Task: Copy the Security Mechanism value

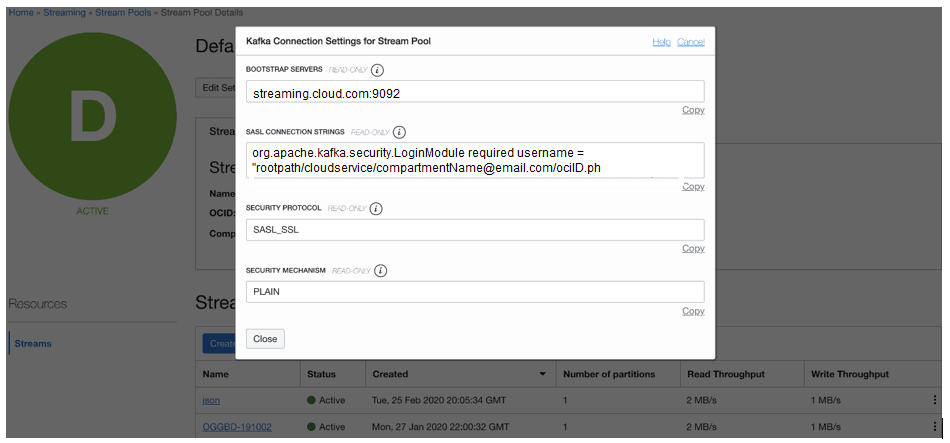Action: (693, 311)
